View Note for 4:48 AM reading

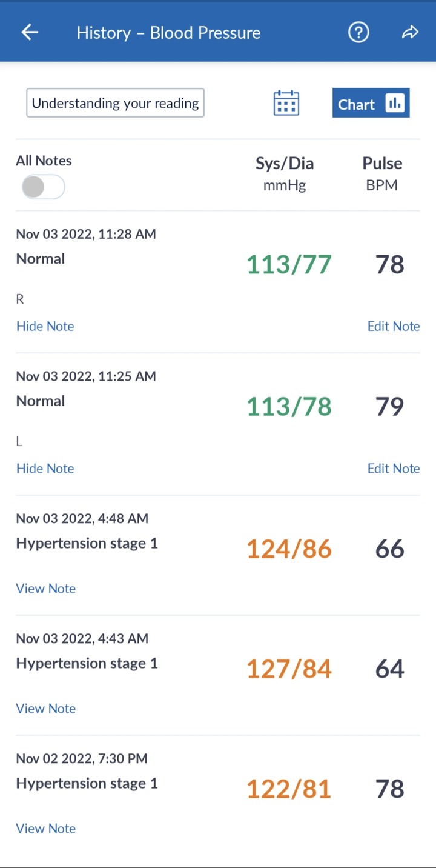pos(46,589)
